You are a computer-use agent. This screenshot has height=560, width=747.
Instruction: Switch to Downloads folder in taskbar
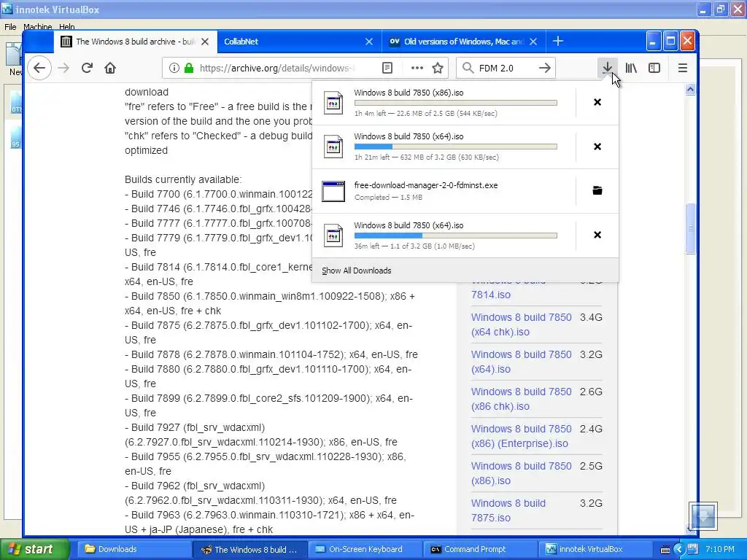click(133, 549)
